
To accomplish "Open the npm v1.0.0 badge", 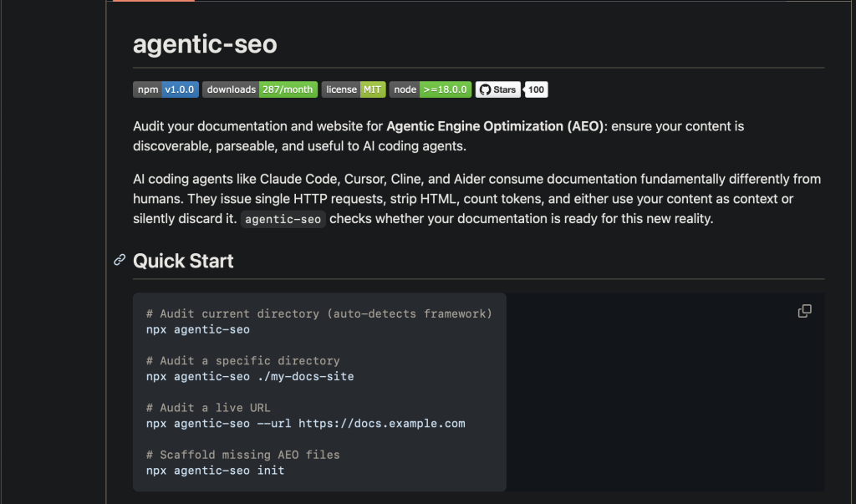I will pos(166,89).
